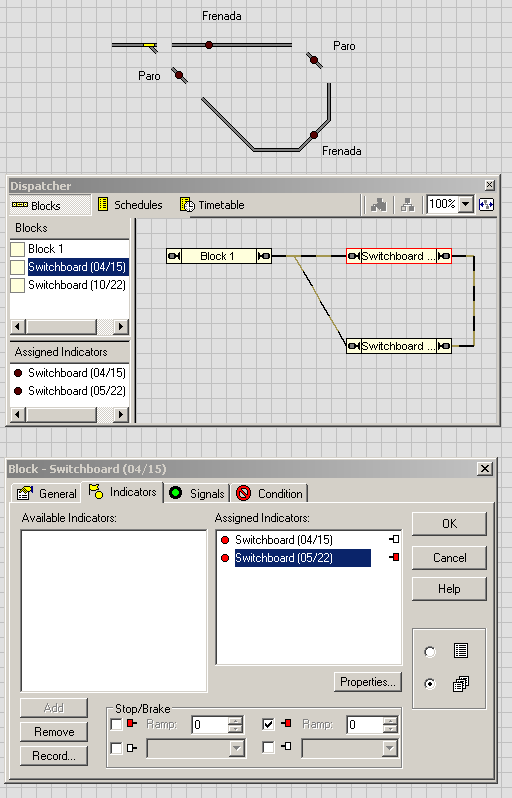Click the left entry marker of Block 1

pyautogui.click(x=174, y=256)
